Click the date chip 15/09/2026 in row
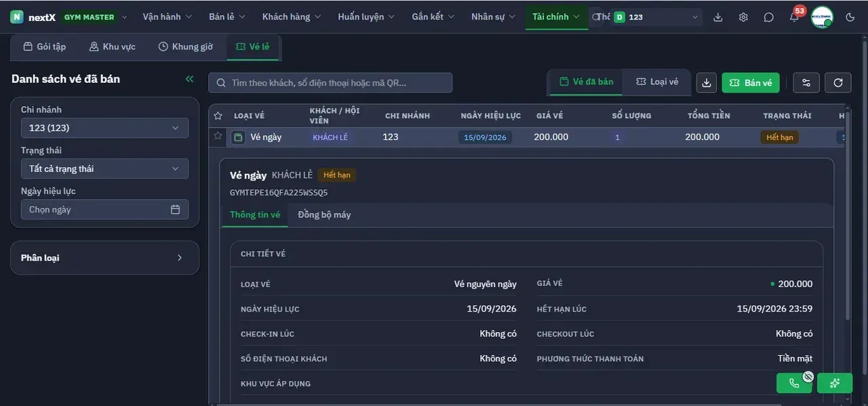Viewport: 868px width, 406px height. point(486,137)
